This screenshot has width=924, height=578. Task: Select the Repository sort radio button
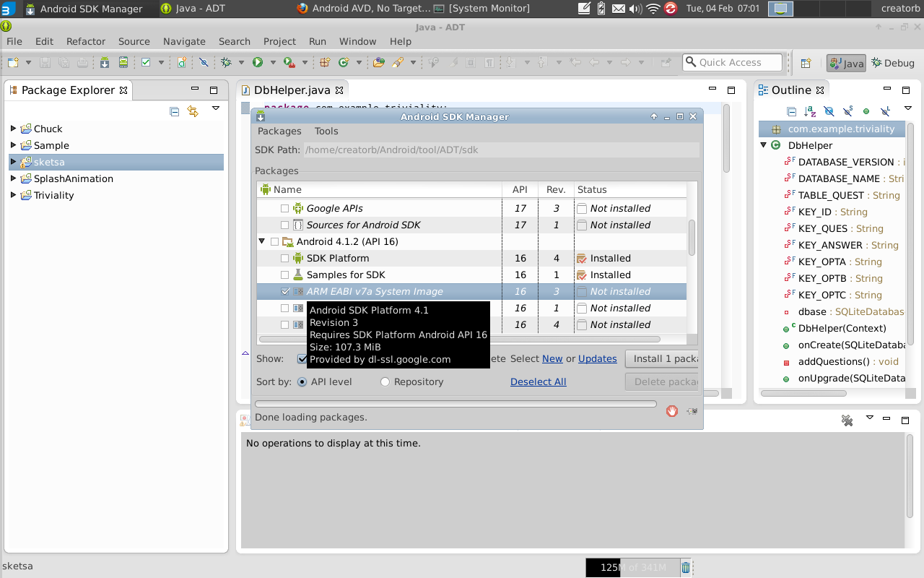pos(385,381)
